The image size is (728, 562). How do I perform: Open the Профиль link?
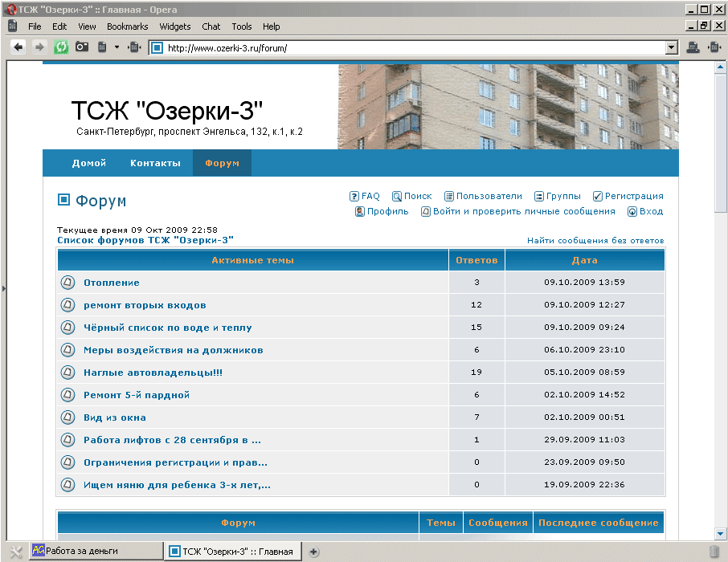pos(382,212)
